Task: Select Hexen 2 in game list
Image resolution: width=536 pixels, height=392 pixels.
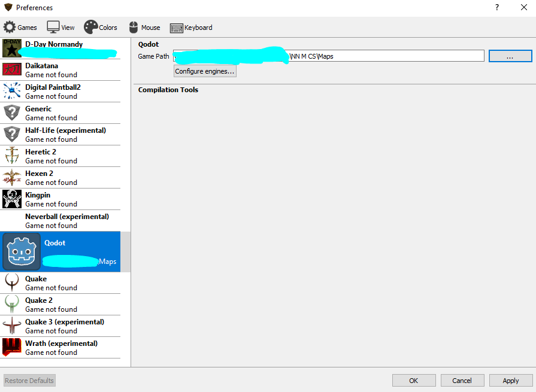Action: (60, 178)
